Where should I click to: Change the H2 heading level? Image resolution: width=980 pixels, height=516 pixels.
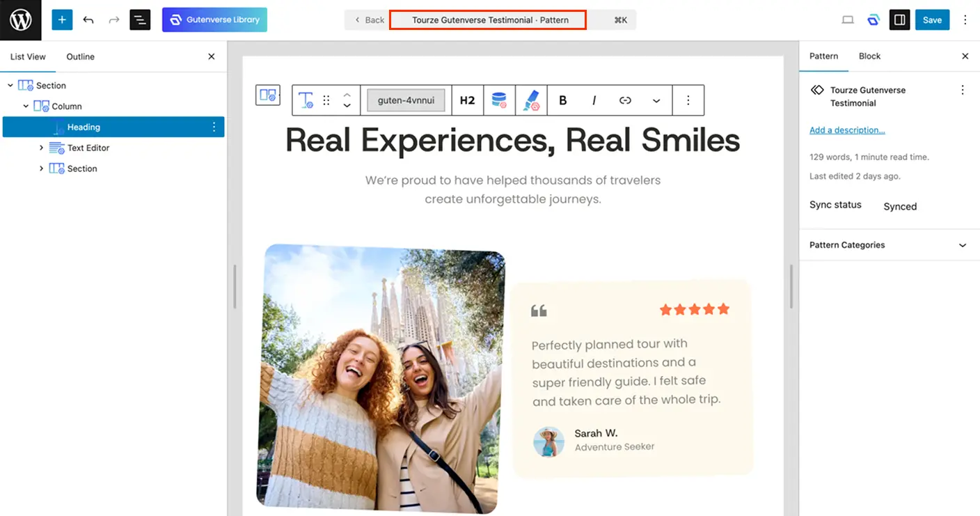467,100
